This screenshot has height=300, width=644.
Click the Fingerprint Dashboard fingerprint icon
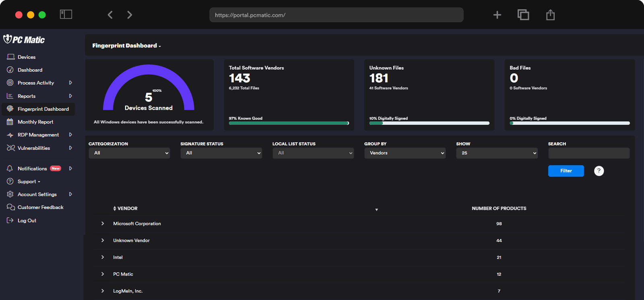coord(10,109)
